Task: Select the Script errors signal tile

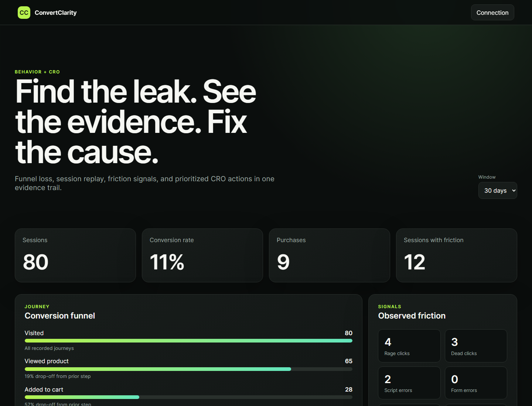Action: click(x=409, y=383)
